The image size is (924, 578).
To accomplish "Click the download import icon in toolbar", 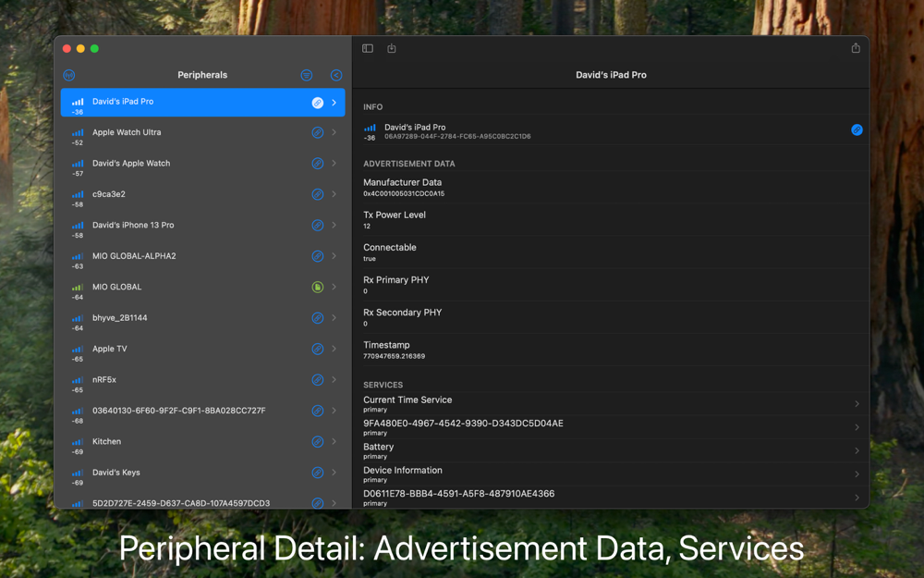I will (x=392, y=48).
